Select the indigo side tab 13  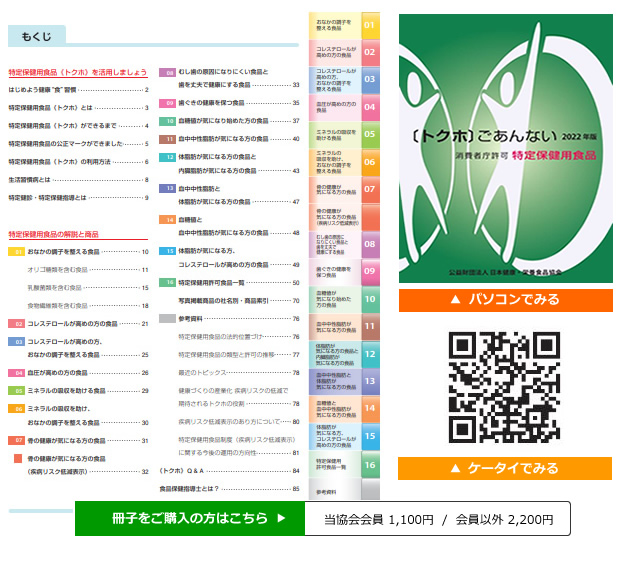(x=344, y=382)
